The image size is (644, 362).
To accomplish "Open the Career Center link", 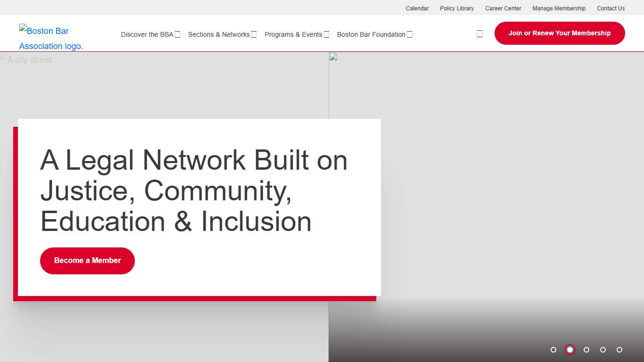I will pos(503,8).
